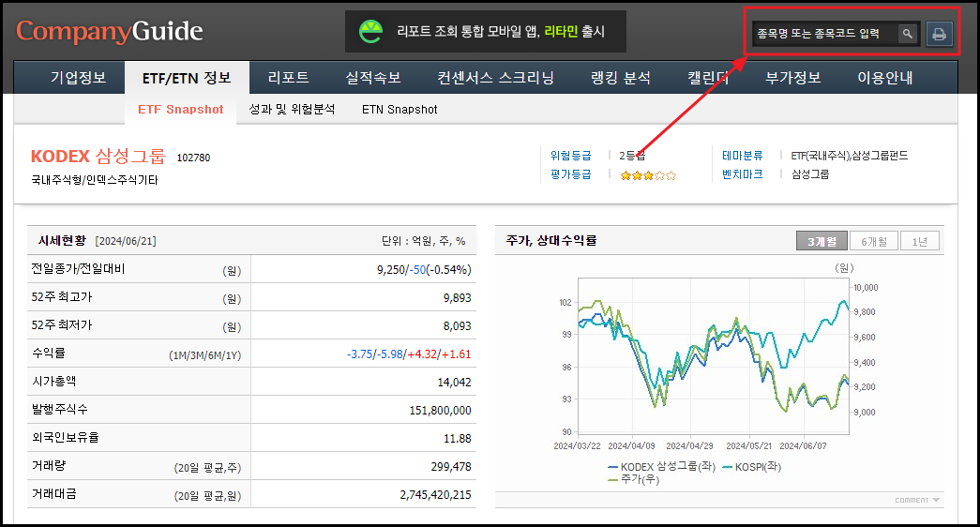Click the 단위 : 억원, 주, % note
This screenshot has height=527, width=980.
click(423, 241)
